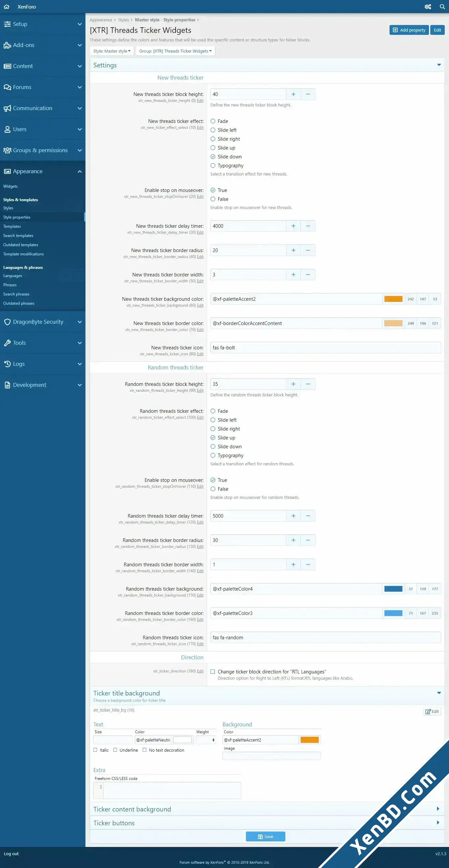Increase new threads ticker border width
Screen dimensions: 449x868
tap(293, 275)
